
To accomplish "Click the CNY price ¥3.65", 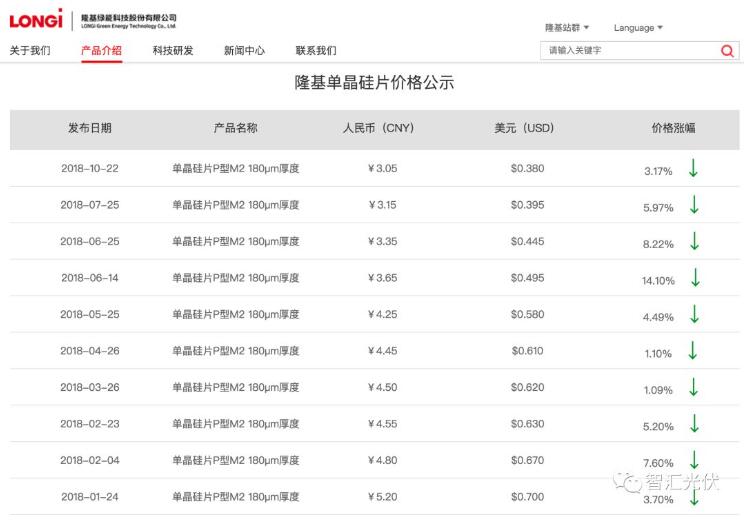I will click(x=383, y=278).
